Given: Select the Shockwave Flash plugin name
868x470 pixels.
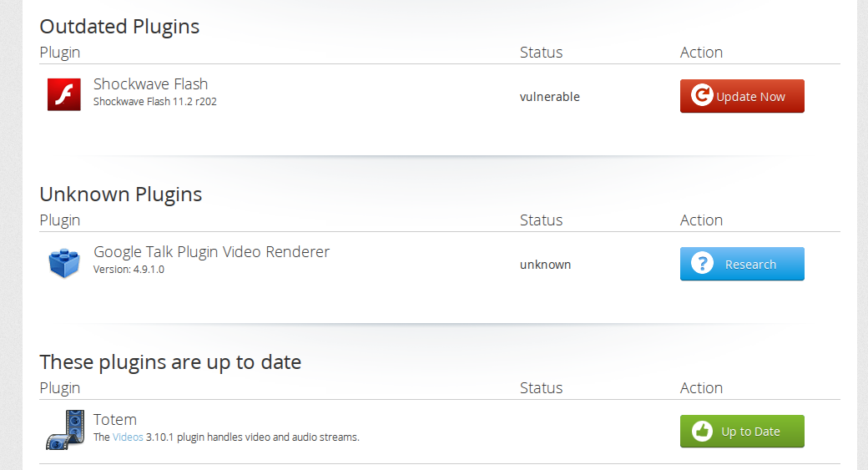Looking at the screenshot, I should (150, 84).
